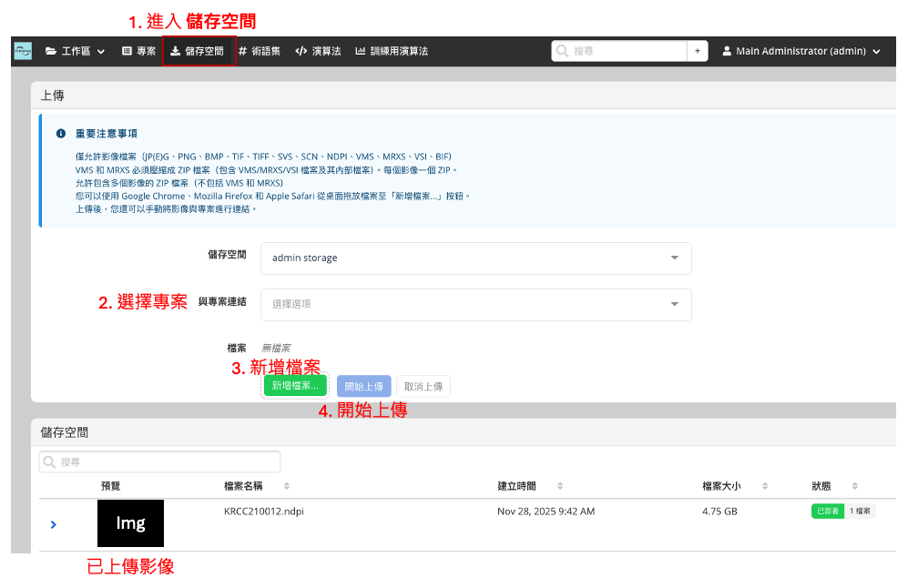Sort table by 建立時間 sort icon
The width and height of the screenshot is (918, 588).
click(x=560, y=486)
